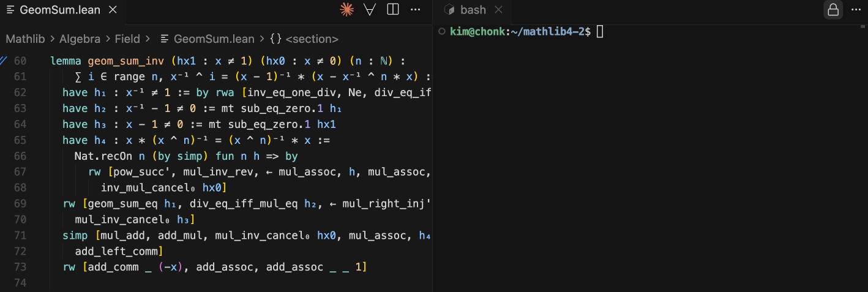This screenshot has height=292, width=868.
Task: Click the command status circle beside the prompt
Action: 441,31
